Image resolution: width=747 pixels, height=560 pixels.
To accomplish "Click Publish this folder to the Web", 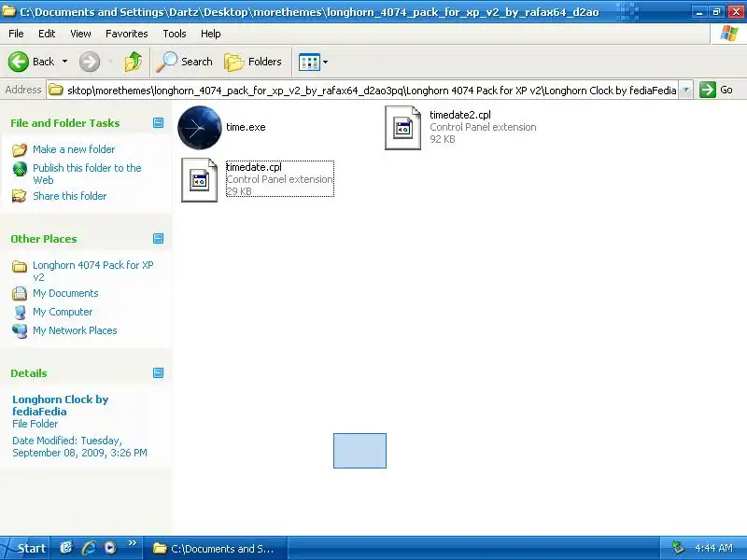I will (x=87, y=174).
